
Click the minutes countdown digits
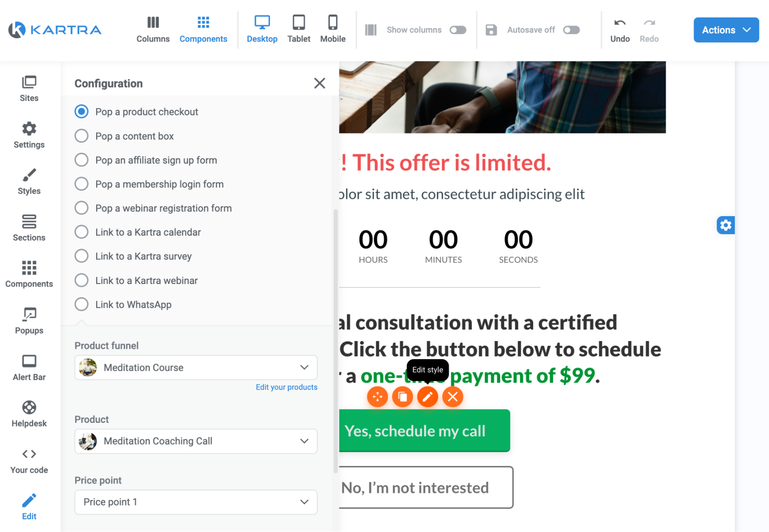point(443,240)
